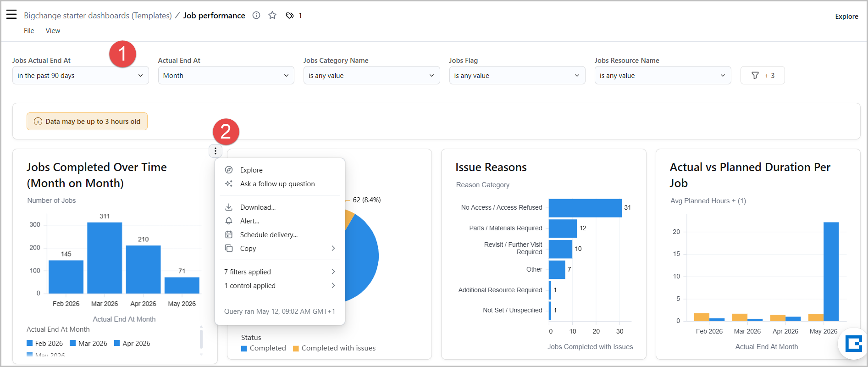Expand the Copy submenu

coord(280,248)
